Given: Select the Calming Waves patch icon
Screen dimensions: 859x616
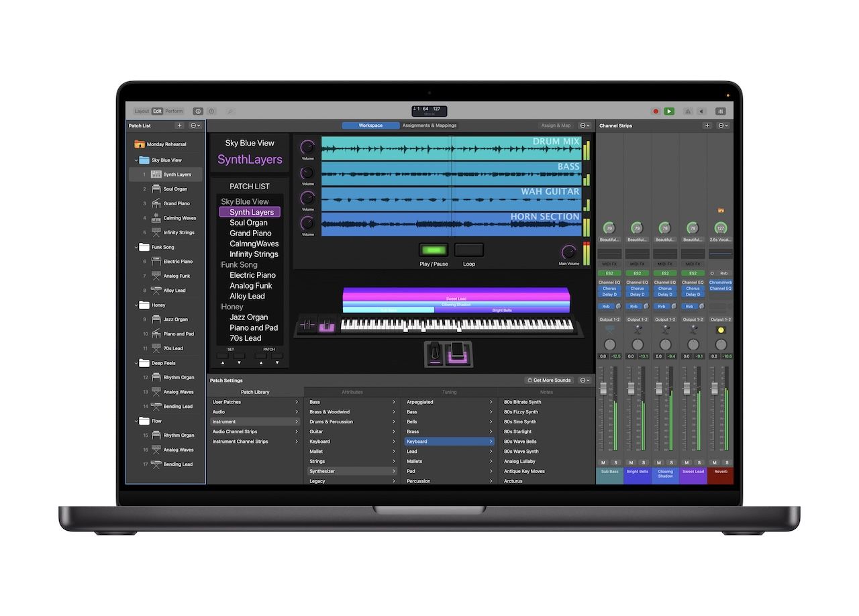Looking at the screenshot, I should click(x=156, y=218).
